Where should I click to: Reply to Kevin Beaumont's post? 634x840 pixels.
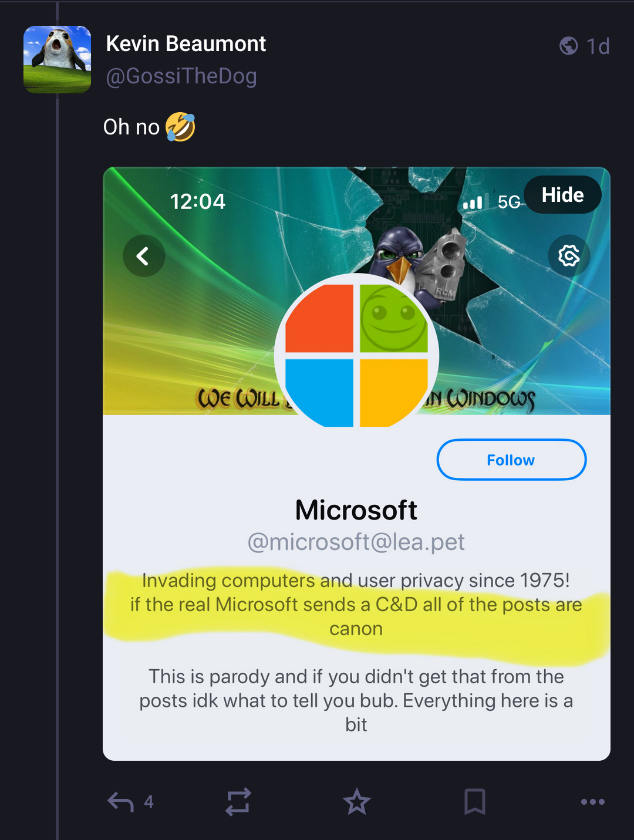pos(121,802)
